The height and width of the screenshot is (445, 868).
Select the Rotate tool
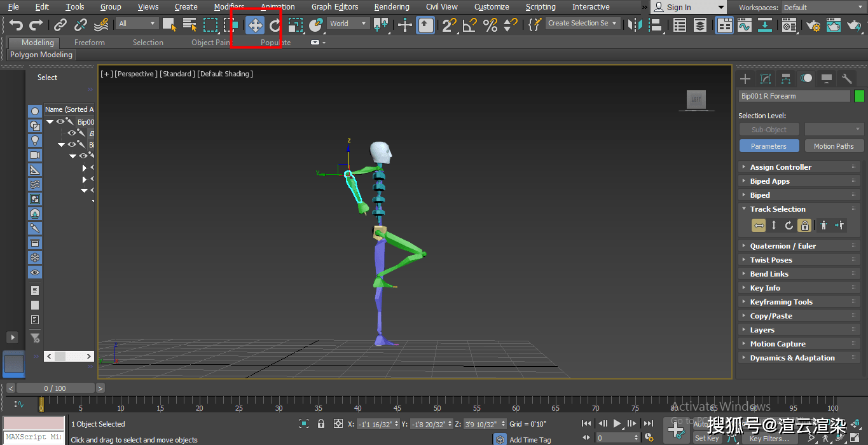(x=273, y=24)
